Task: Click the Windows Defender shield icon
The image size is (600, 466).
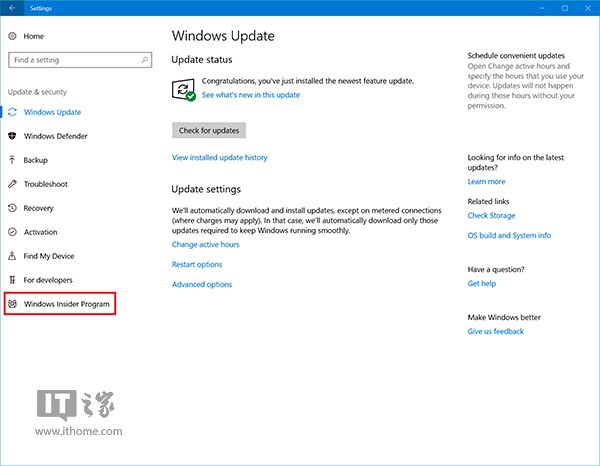Action: [12, 136]
